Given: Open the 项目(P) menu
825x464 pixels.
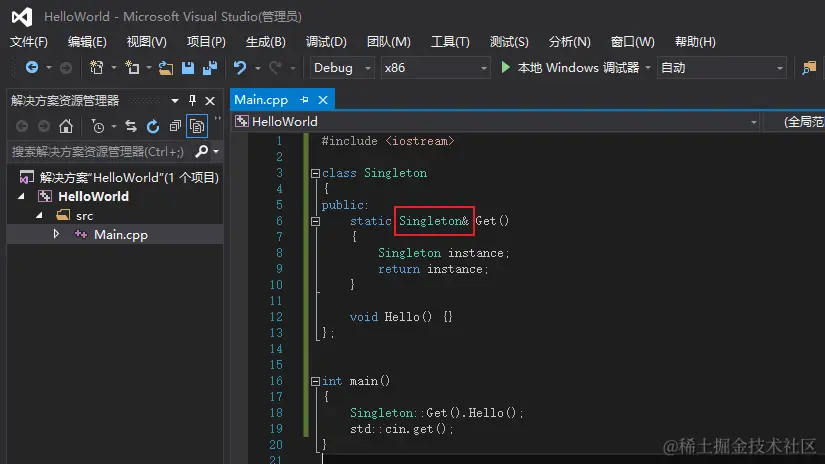Looking at the screenshot, I should point(206,42).
